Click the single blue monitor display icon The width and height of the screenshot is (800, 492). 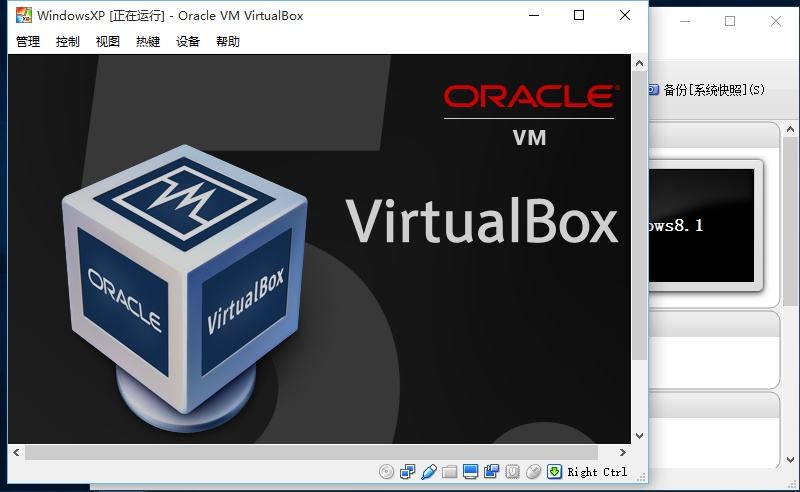click(471, 472)
